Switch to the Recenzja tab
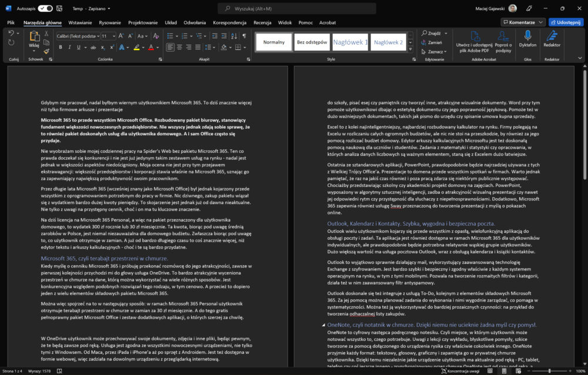This screenshot has height=375, width=588. click(262, 22)
